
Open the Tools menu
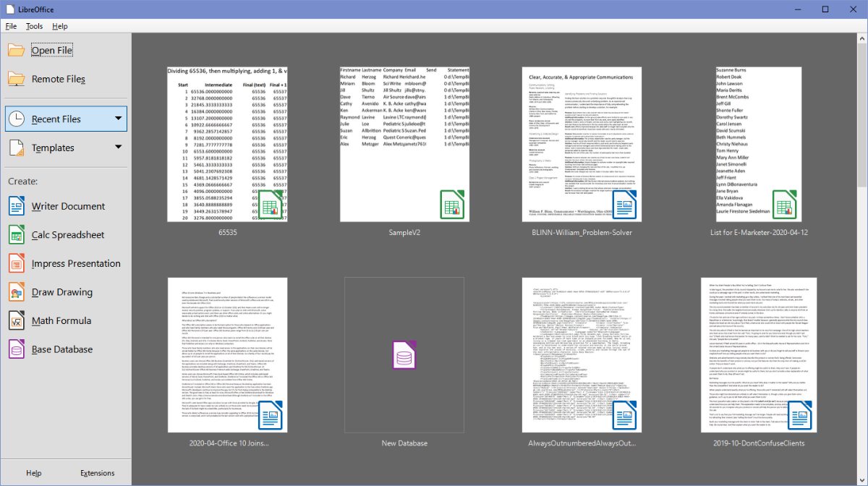(x=34, y=26)
